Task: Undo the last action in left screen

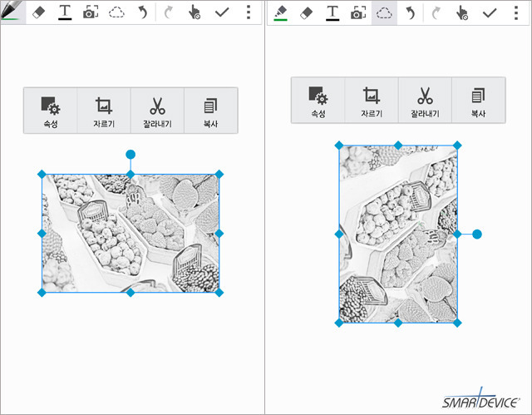Action: [142, 13]
